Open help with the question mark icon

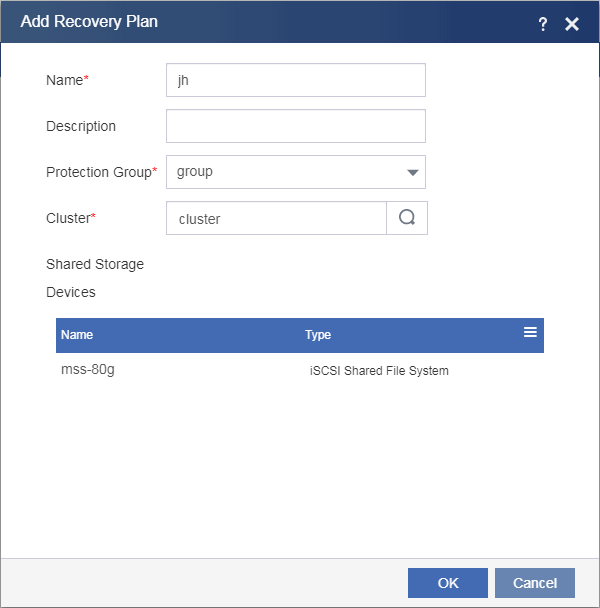click(543, 24)
